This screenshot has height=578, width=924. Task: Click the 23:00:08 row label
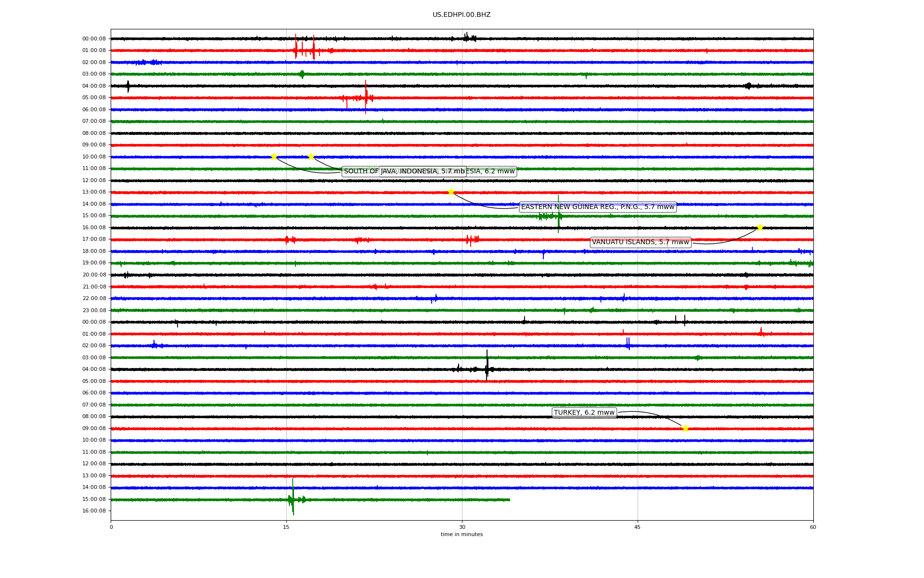(x=94, y=310)
